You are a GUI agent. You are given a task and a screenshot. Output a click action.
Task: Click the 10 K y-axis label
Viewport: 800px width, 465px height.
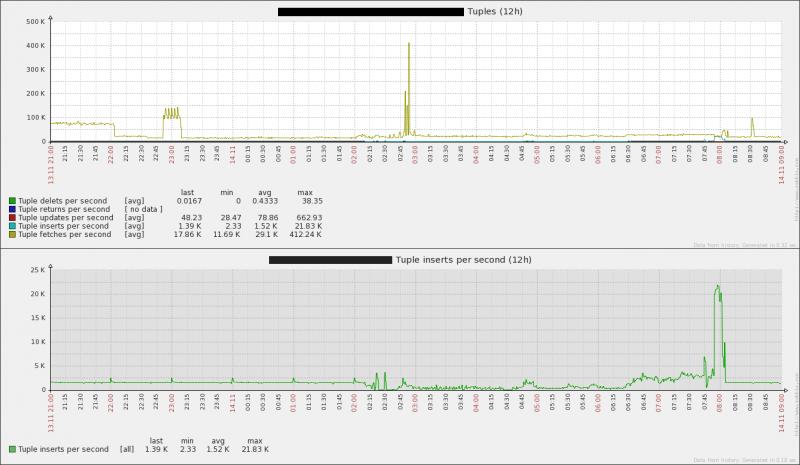pos(38,342)
